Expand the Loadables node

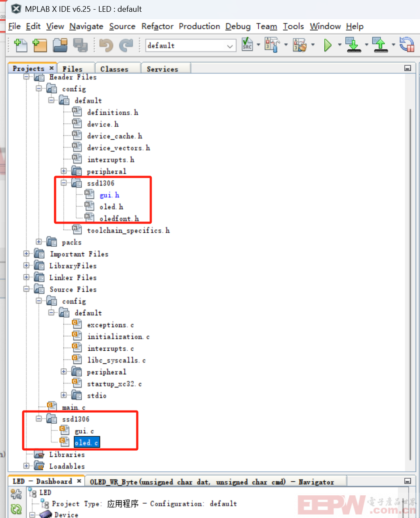pyautogui.click(x=26, y=466)
